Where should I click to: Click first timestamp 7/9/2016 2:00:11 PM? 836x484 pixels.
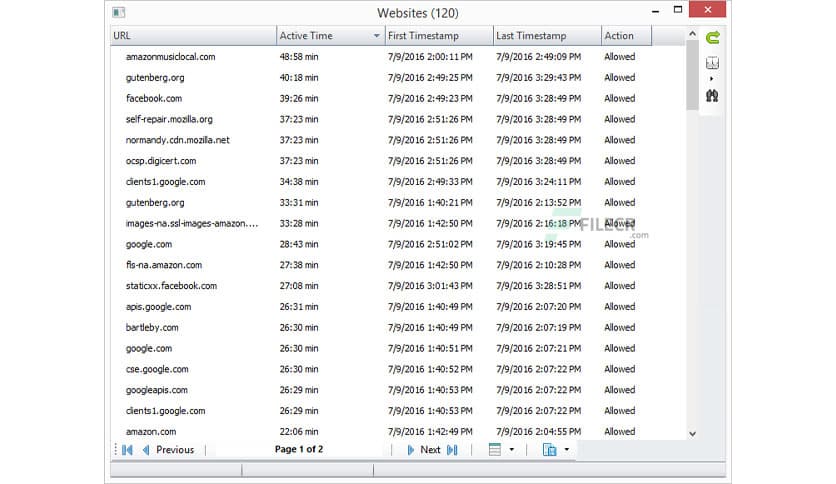[x=430, y=57]
